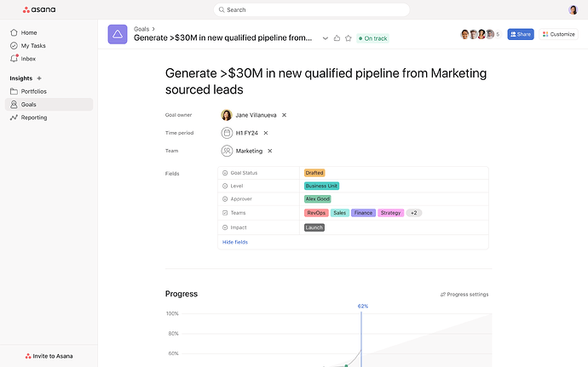Screen dimensions: 588x367
Task: Add new Insights item with plus icon
Action: pyautogui.click(x=39, y=78)
